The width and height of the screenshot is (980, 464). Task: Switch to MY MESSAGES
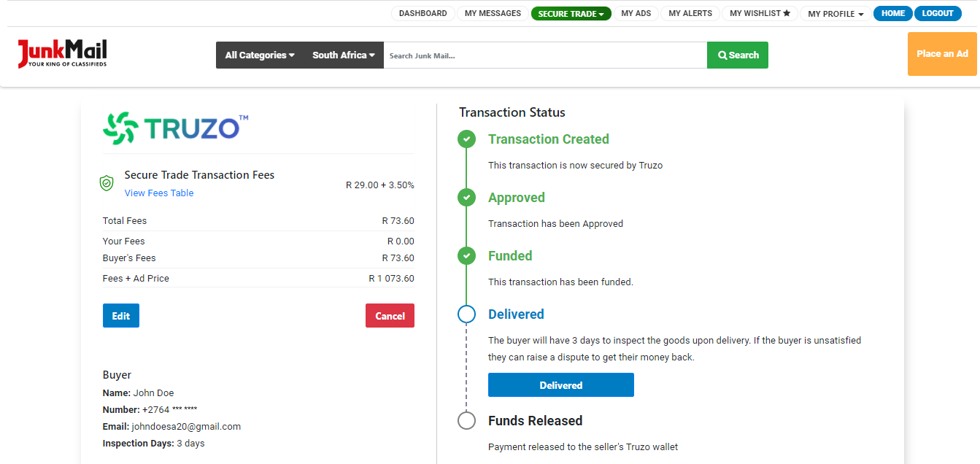(493, 12)
